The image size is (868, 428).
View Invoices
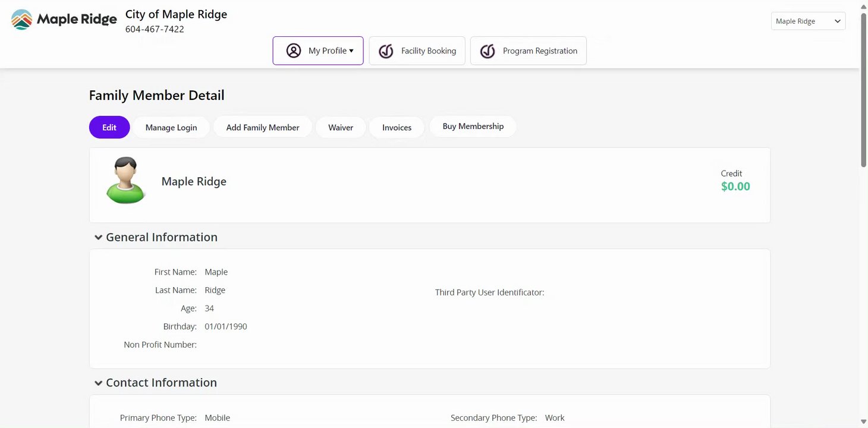[397, 127]
